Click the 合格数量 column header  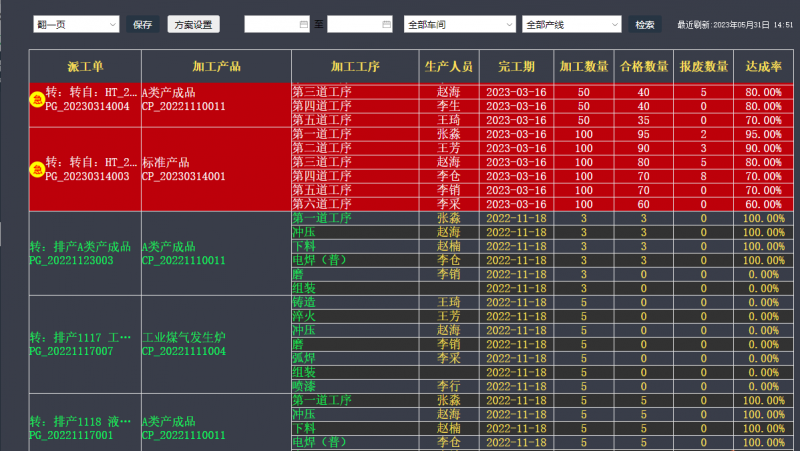[x=643, y=67]
